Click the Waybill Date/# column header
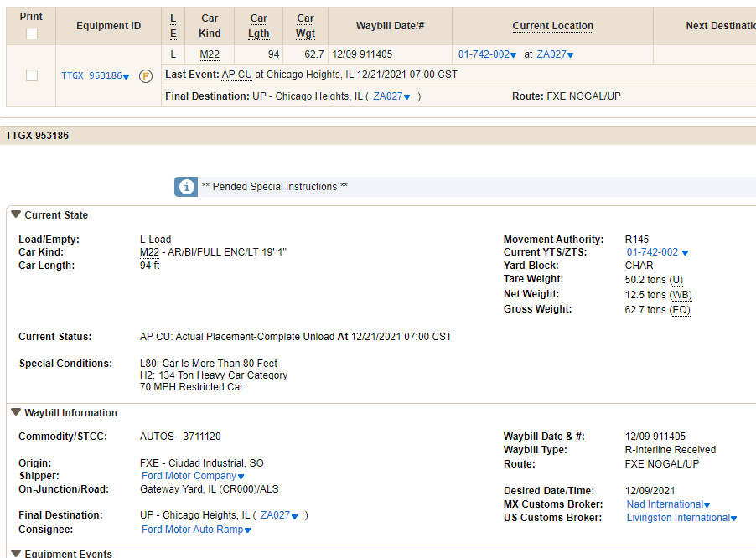 tap(390, 26)
